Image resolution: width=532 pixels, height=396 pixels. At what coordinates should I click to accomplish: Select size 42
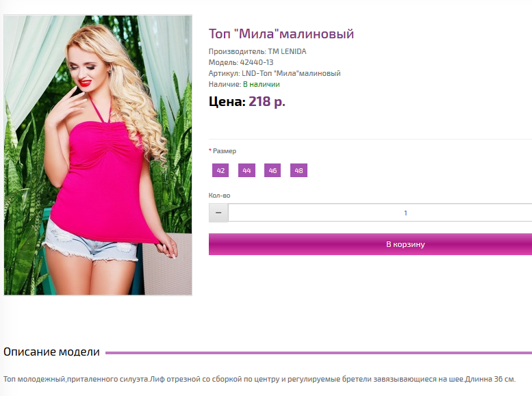[x=220, y=170]
